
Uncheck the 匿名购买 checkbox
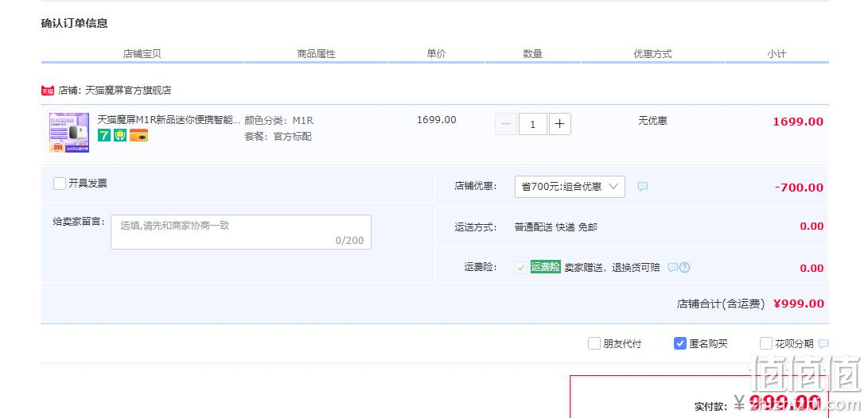click(679, 343)
